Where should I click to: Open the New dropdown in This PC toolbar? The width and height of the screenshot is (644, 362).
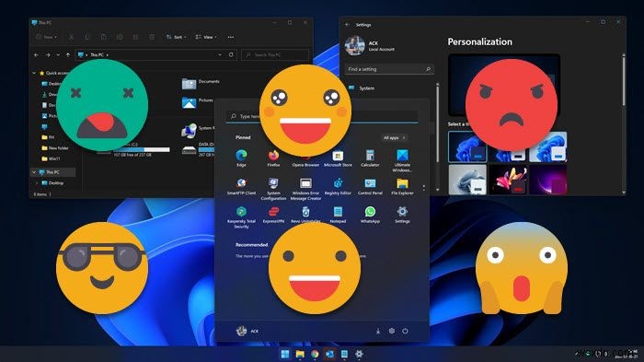point(46,37)
